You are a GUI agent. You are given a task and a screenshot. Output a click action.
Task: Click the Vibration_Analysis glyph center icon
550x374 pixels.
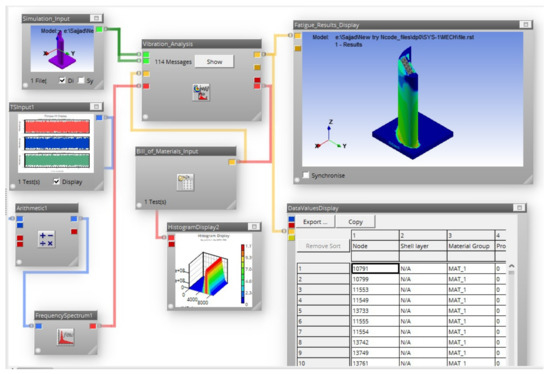(201, 93)
